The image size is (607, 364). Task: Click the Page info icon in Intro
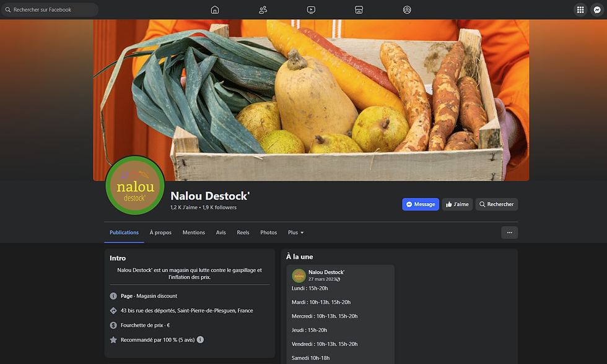coord(113,296)
